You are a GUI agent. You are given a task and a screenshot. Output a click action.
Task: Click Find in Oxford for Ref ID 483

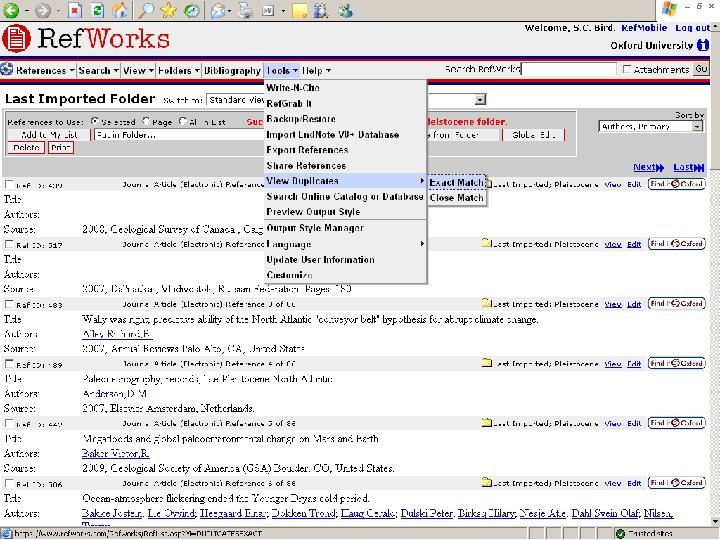coord(676,303)
